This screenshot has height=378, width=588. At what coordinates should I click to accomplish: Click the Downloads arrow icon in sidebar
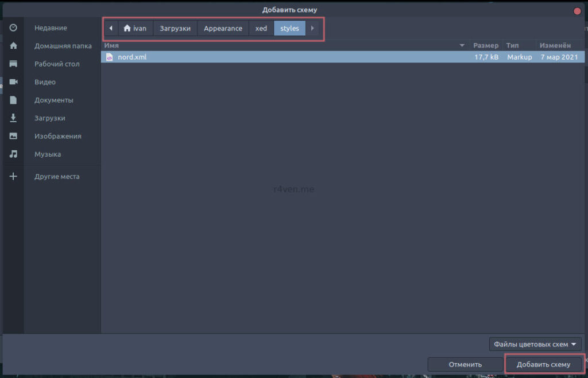(x=13, y=118)
